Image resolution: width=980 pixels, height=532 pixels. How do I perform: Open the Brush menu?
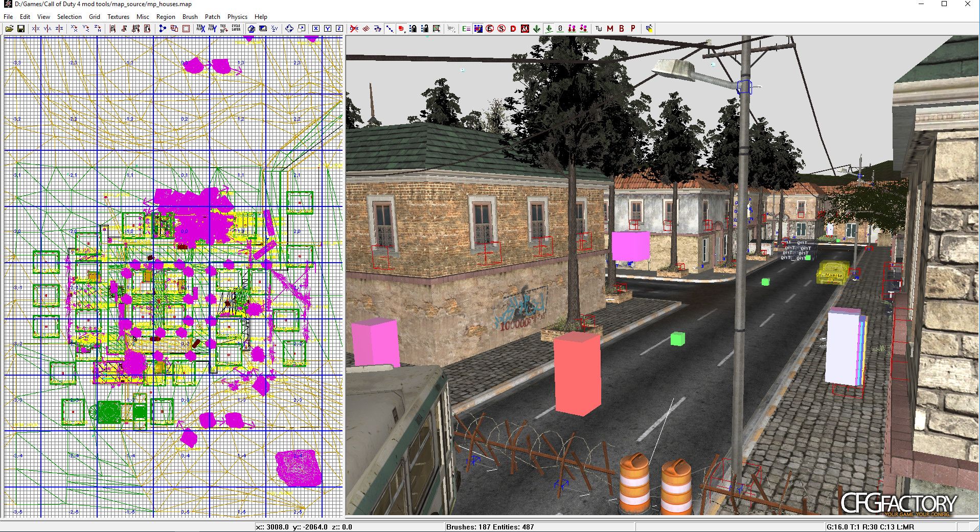pos(190,17)
